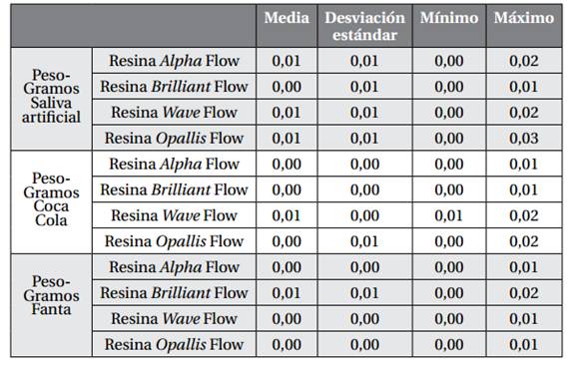Viewport: 588px width, 365px height.
Task: Click the Mínimo column header
Action: point(449,26)
